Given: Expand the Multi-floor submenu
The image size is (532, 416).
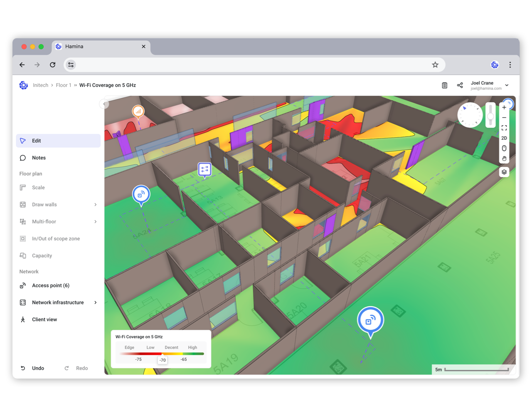Looking at the screenshot, I should pos(44,221).
